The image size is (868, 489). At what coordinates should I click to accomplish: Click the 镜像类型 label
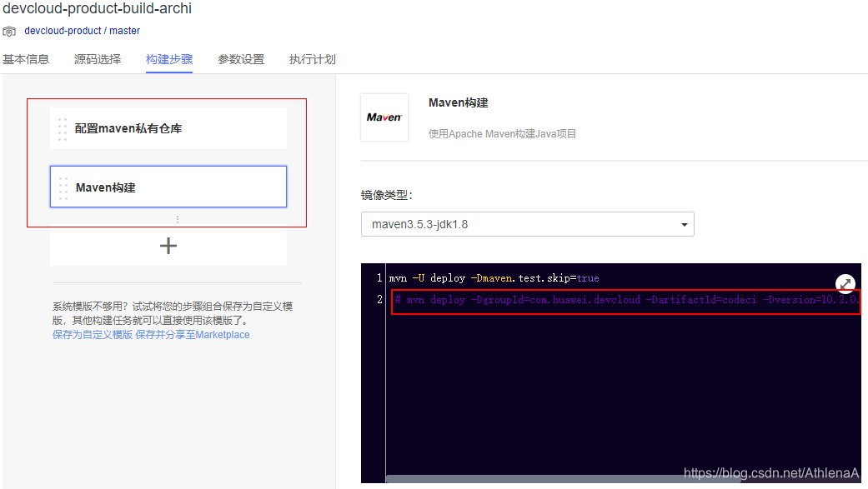386,195
